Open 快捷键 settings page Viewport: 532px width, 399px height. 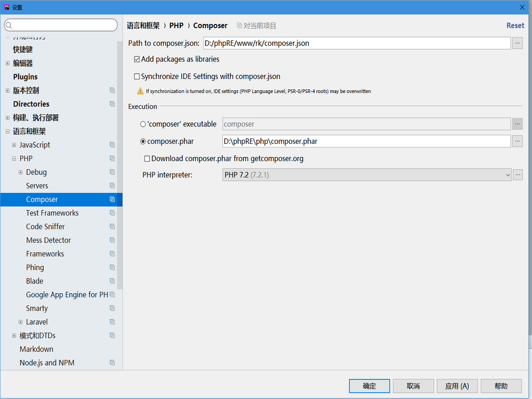pos(23,49)
